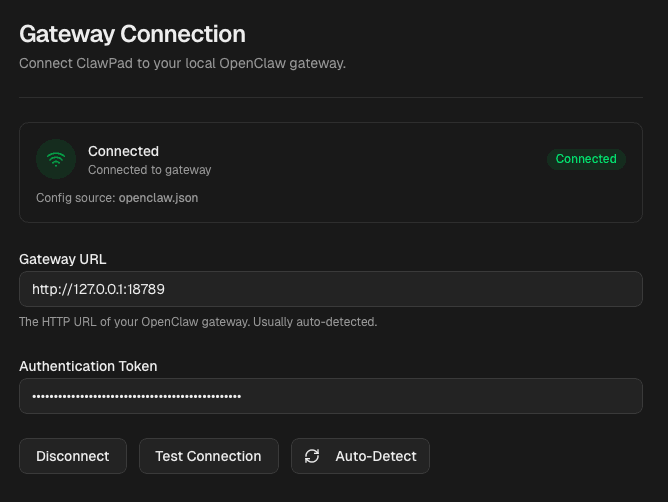Click the Authentication Token field label

point(88,366)
